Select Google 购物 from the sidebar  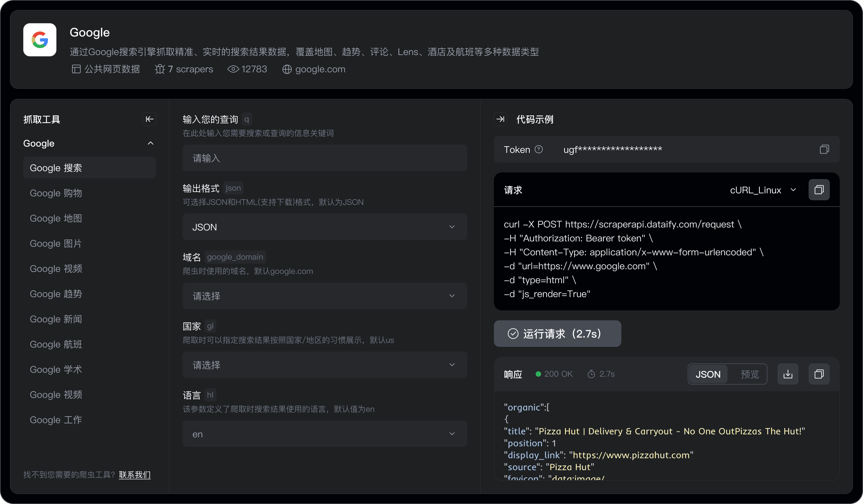[x=55, y=193]
